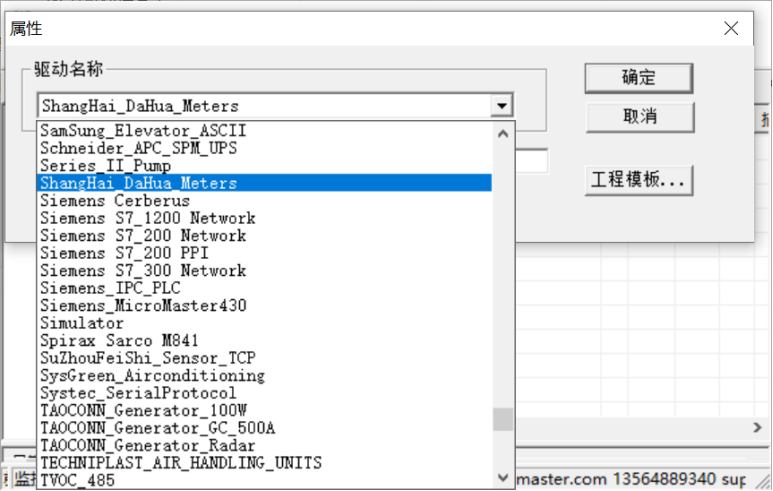Select SamSung_Elevator_ASCII from list
Viewport: 773px width, 491px height.
[265, 131]
